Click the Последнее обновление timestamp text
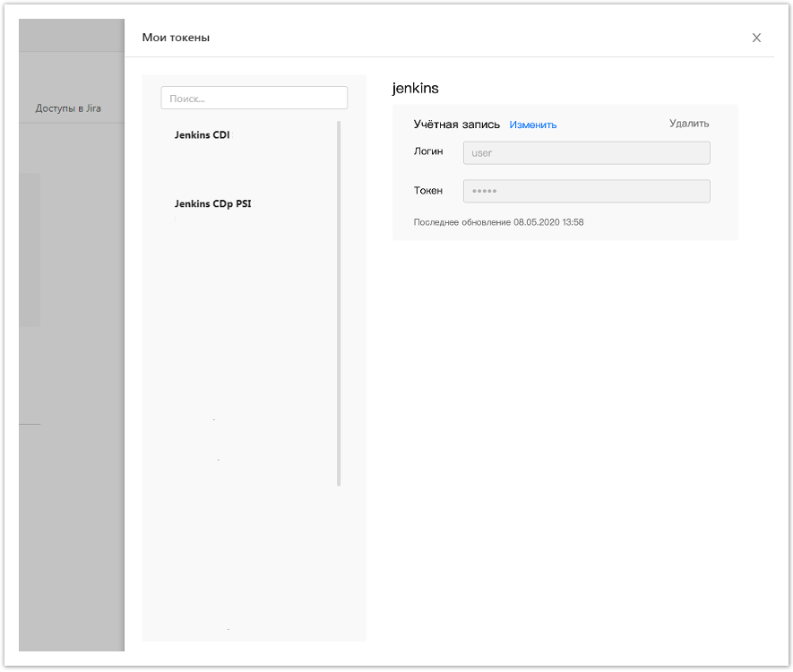Image resolution: width=793 pixels, height=672 pixels. pyautogui.click(x=498, y=222)
